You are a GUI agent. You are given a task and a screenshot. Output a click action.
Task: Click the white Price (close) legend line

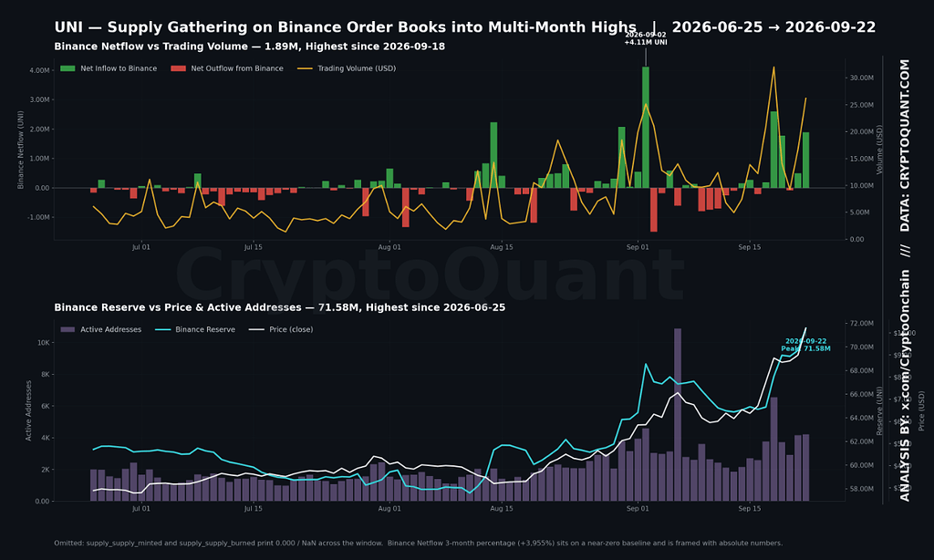coord(256,329)
